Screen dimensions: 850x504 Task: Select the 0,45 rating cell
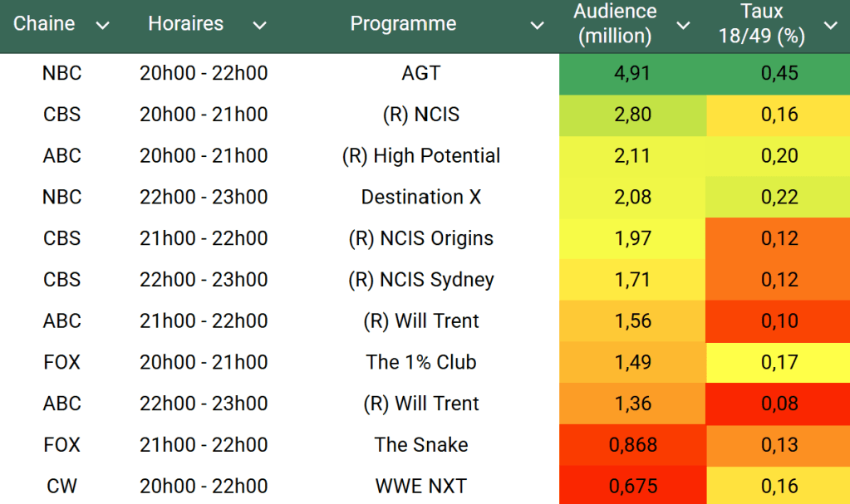pos(779,73)
